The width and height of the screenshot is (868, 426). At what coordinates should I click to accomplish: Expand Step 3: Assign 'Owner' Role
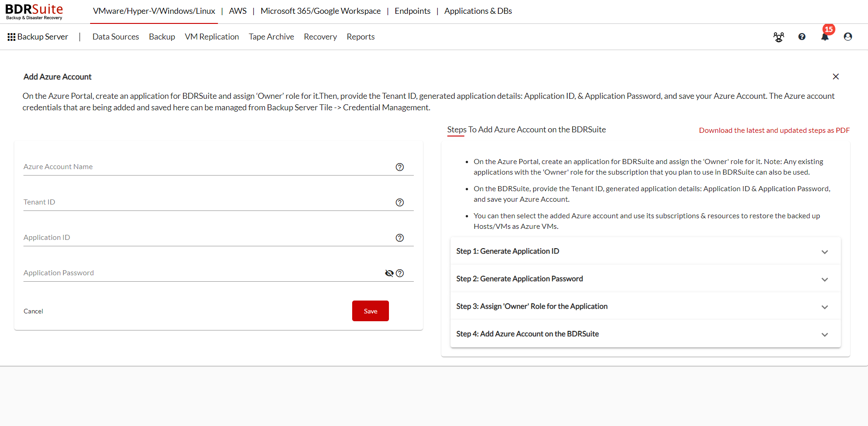(x=645, y=307)
